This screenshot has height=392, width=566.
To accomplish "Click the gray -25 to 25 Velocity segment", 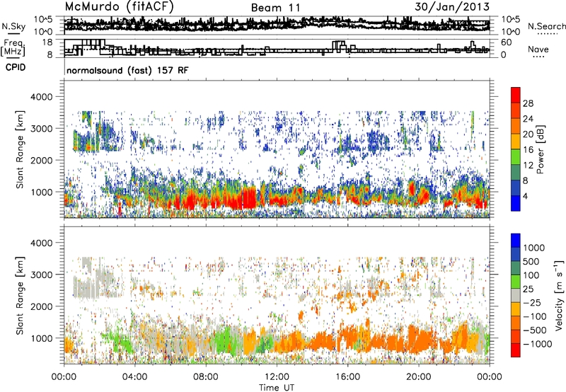I will pyautogui.click(x=516, y=295).
